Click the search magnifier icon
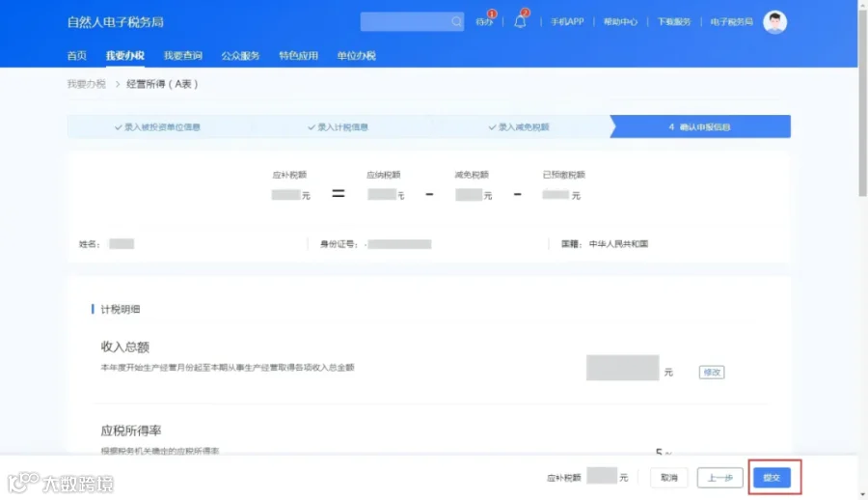The width and height of the screenshot is (868, 500). click(455, 21)
